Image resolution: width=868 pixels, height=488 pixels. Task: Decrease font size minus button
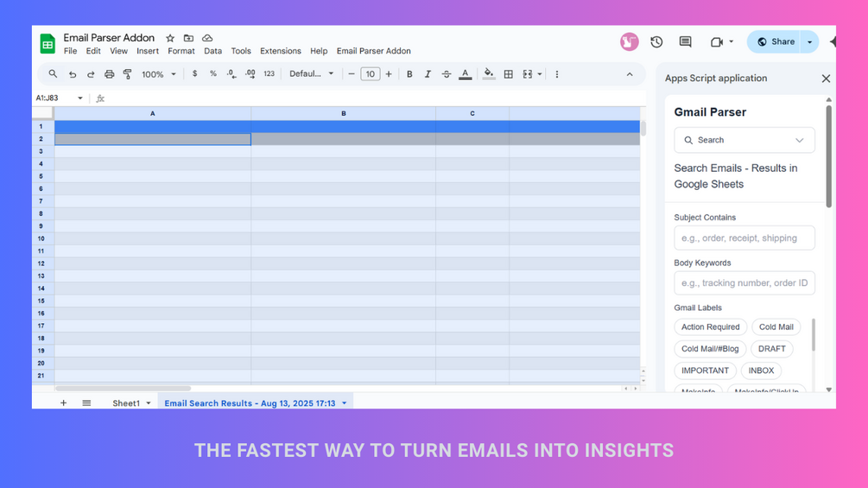351,73
